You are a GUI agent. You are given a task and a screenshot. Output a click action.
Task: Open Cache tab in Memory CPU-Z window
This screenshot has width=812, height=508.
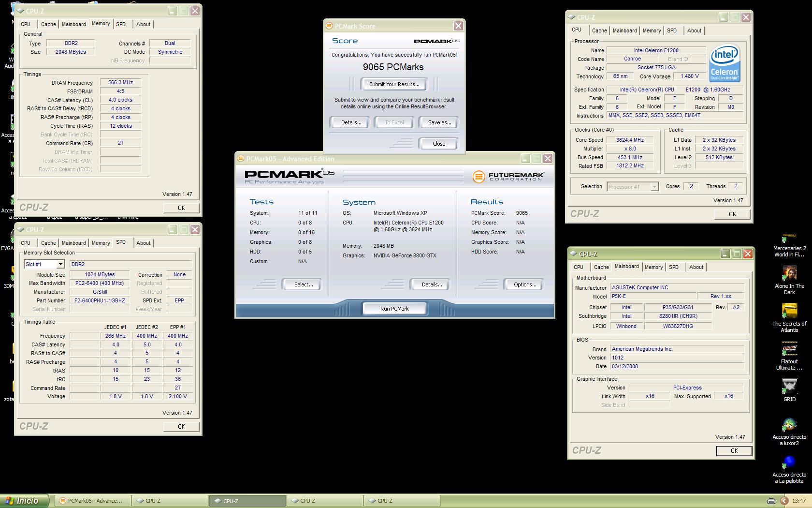click(48, 24)
